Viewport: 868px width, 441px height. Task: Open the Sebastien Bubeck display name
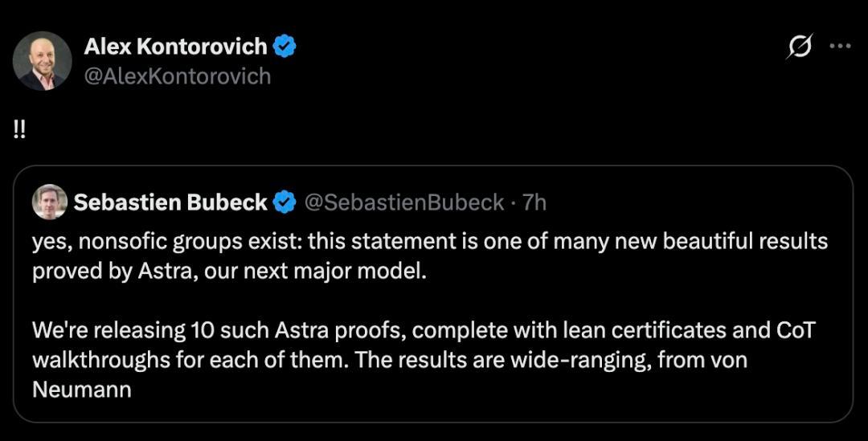coord(170,202)
